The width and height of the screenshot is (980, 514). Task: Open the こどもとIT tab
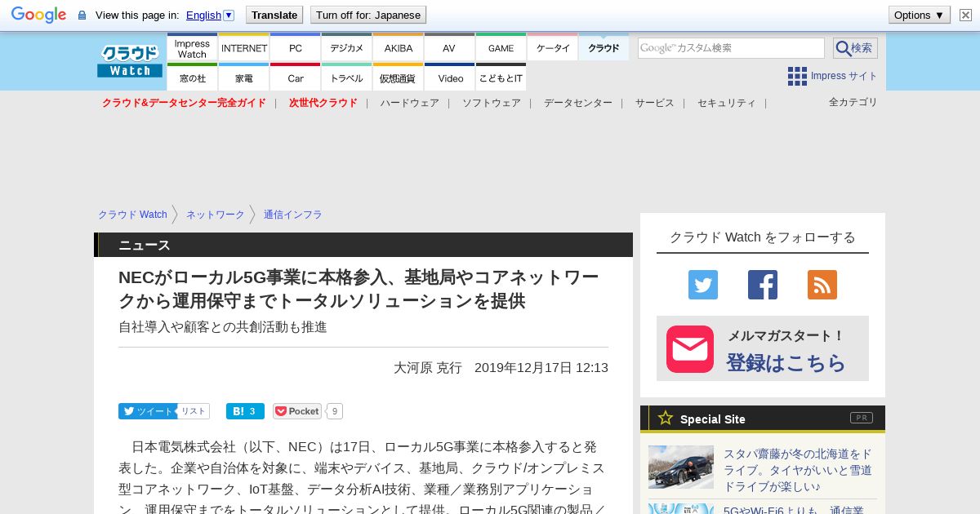(501, 78)
